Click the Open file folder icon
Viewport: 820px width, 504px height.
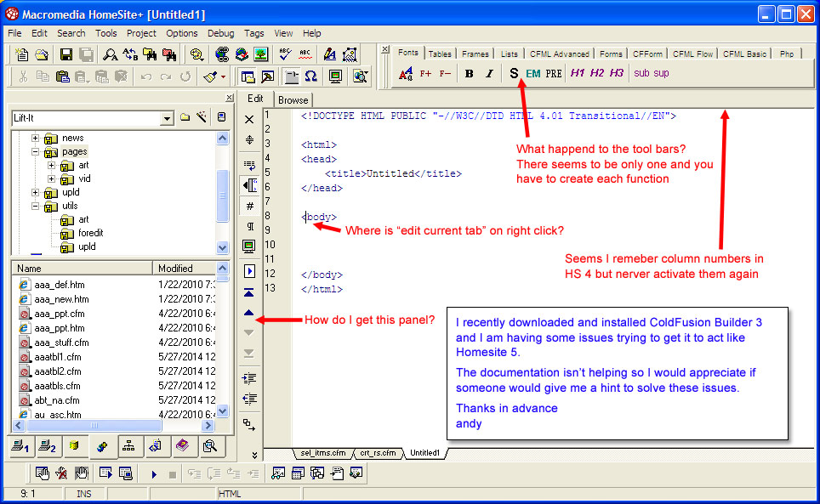(x=42, y=54)
